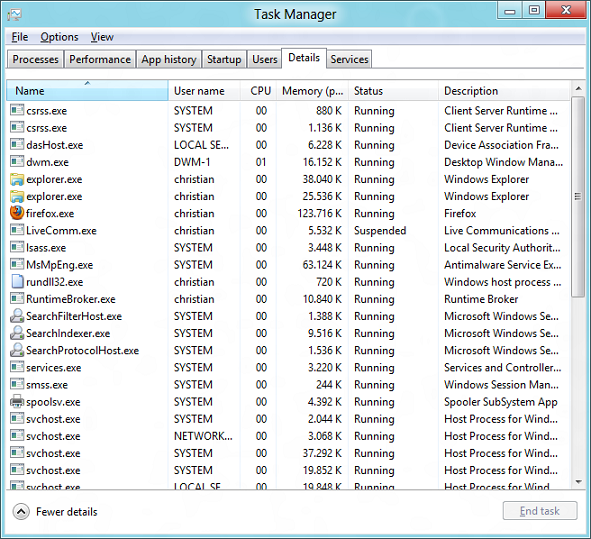This screenshot has width=591, height=539.
Task: Select the firefox.exe process name
Action: (x=50, y=213)
